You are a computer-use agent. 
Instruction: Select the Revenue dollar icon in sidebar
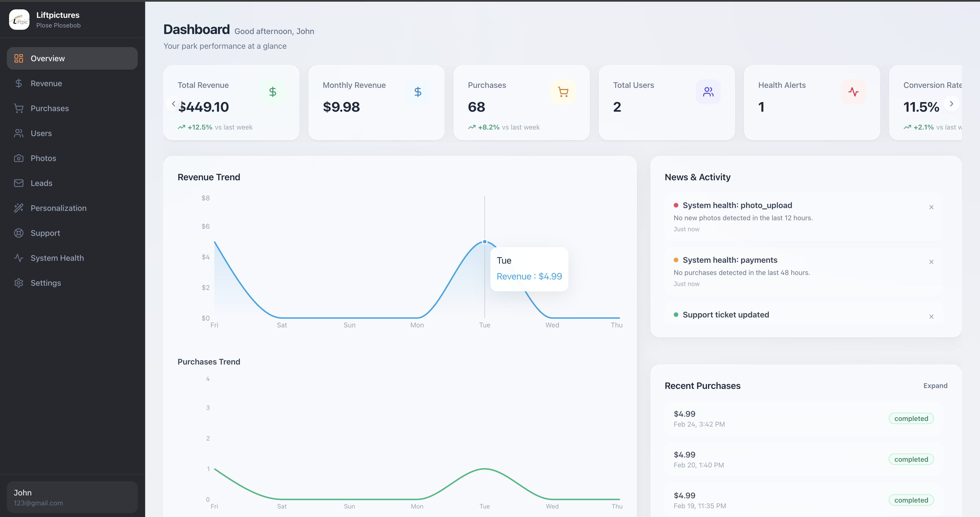tap(19, 83)
